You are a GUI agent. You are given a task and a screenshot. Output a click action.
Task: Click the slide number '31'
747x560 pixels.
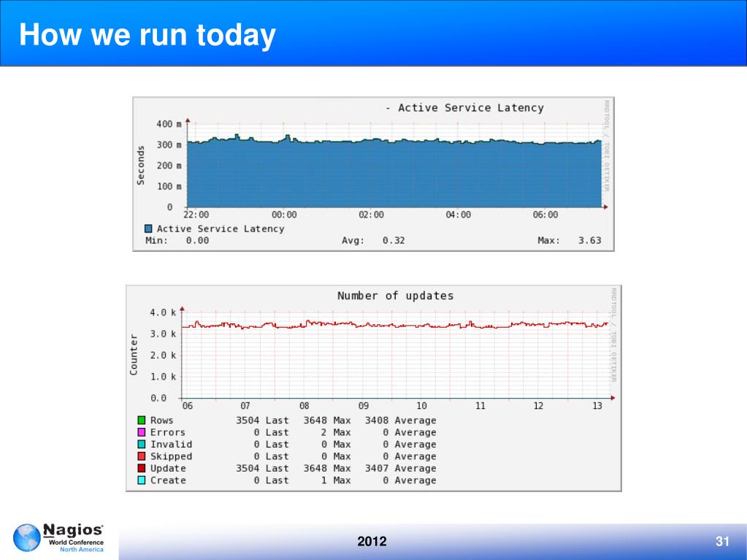pyautogui.click(x=722, y=542)
